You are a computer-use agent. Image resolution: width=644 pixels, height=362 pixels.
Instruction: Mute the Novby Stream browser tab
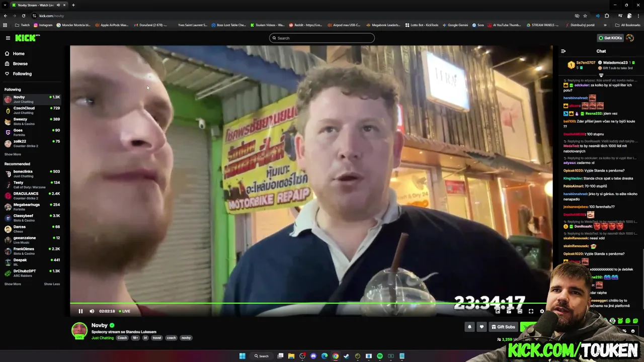click(57, 5)
